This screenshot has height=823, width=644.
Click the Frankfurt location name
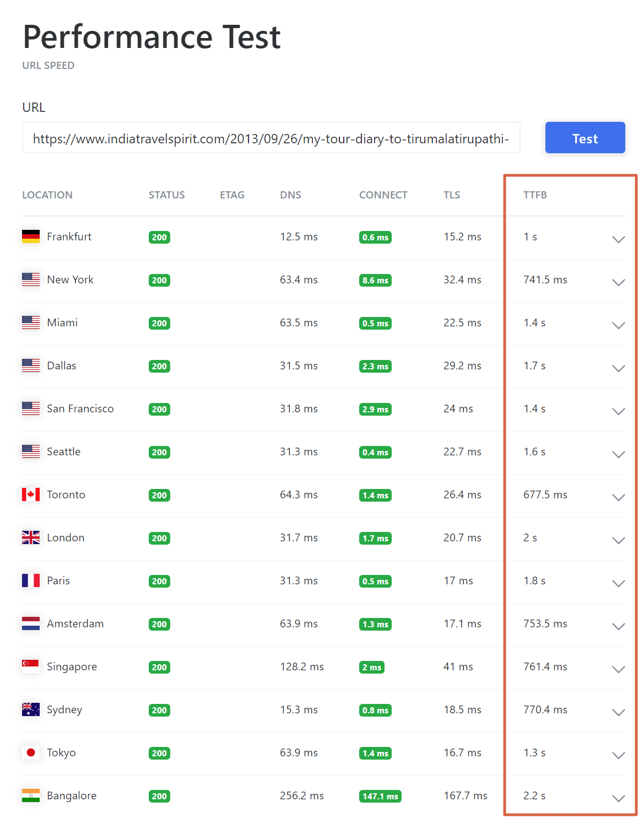coord(69,236)
